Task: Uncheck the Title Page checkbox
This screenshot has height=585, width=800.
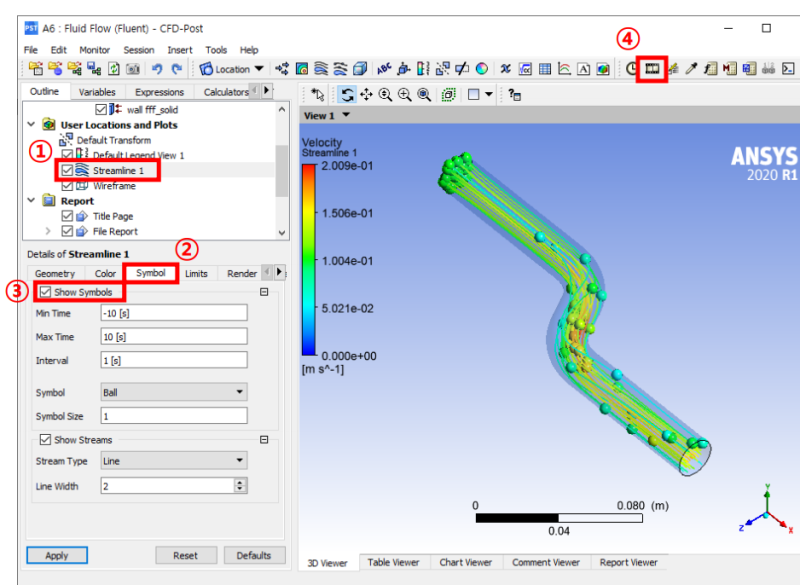Action: 67,216
